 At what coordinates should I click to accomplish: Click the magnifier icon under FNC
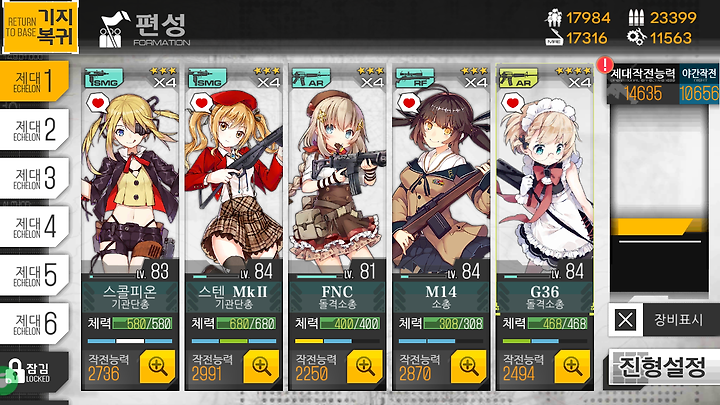[x=365, y=366]
